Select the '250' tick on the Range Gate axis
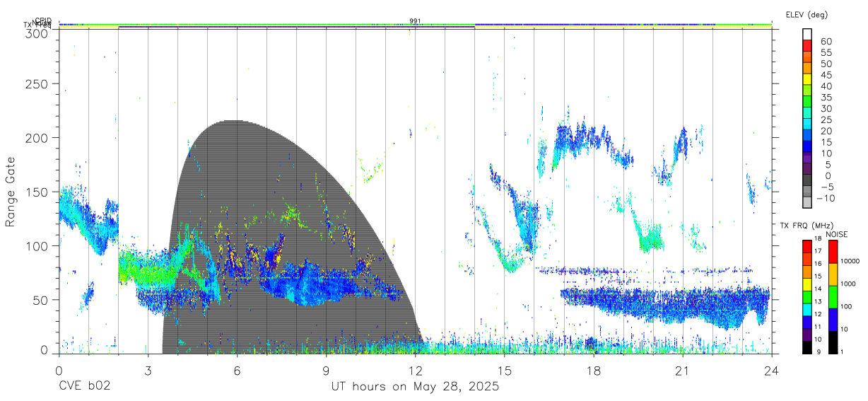 click(x=38, y=83)
